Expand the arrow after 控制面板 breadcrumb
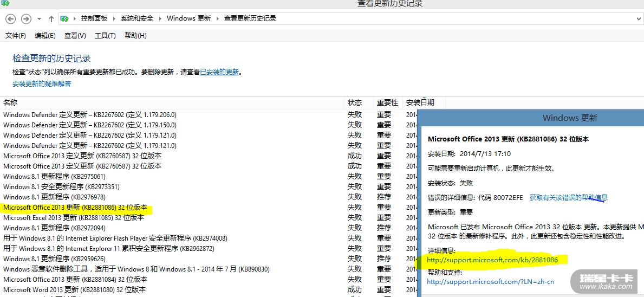This screenshot has width=644, height=297. [114, 18]
